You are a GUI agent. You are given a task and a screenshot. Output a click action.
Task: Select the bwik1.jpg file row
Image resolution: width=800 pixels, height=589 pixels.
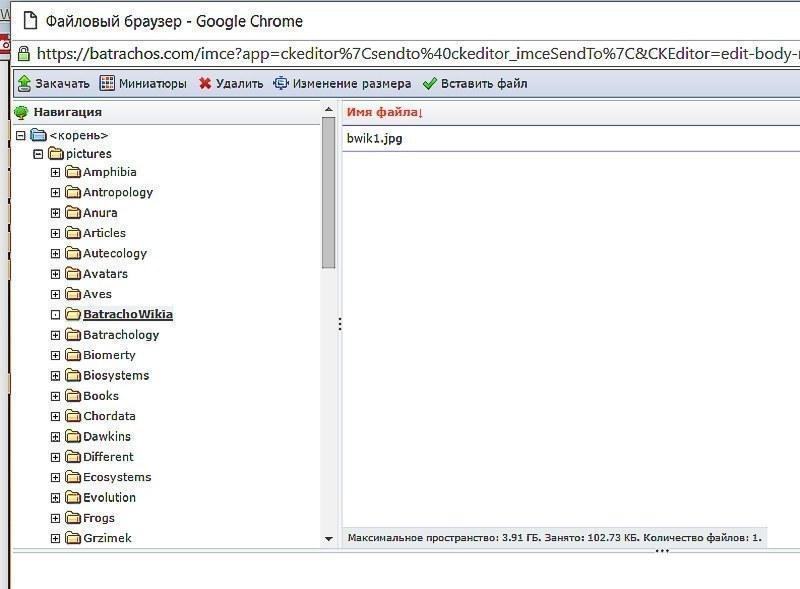[570, 138]
